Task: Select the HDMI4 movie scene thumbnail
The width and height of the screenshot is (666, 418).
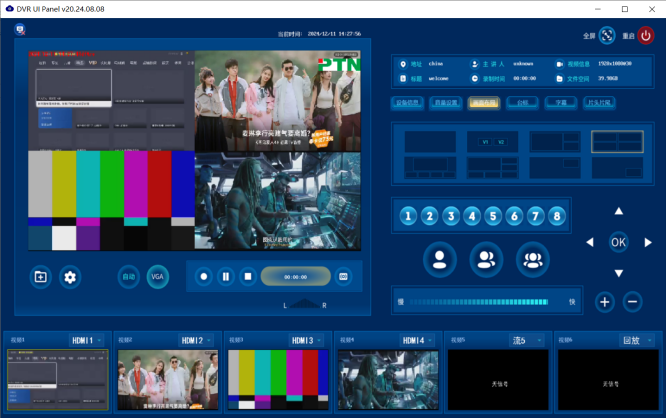Action: (x=388, y=380)
